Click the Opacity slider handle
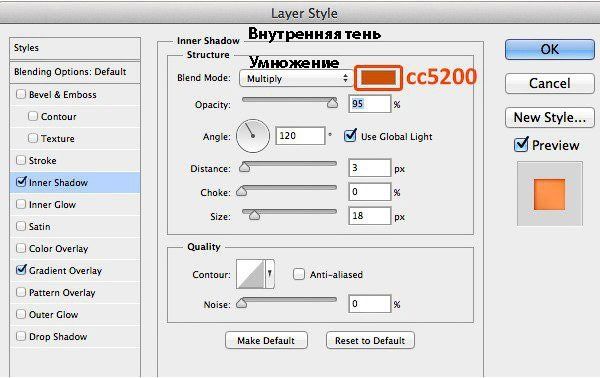 pos(333,103)
